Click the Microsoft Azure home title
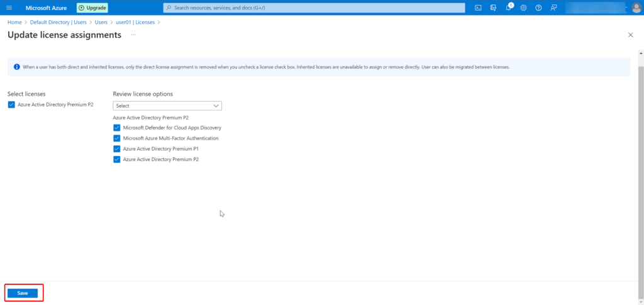This screenshot has height=305, width=644. tap(46, 8)
